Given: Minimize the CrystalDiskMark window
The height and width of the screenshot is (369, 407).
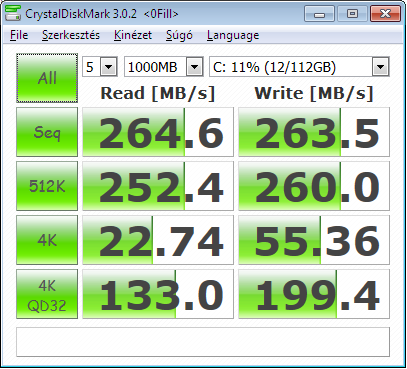Looking at the screenshot, I should pyautogui.click(x=319, y=14).
